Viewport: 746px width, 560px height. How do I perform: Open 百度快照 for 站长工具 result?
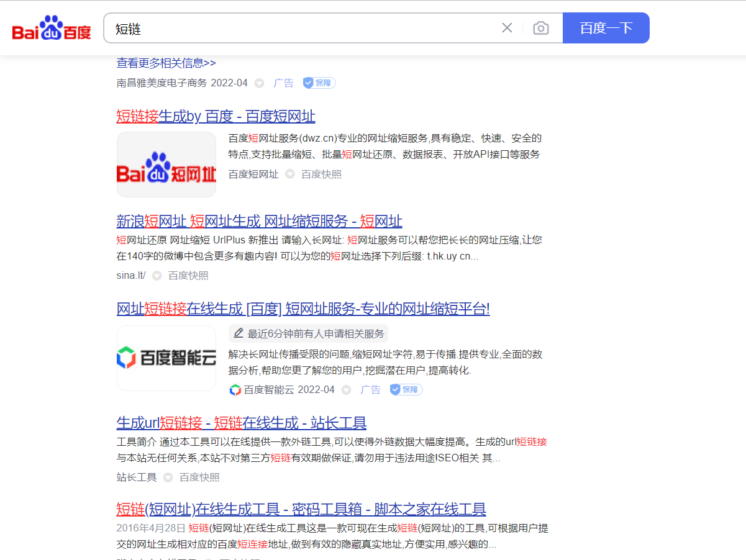(200, 477)
